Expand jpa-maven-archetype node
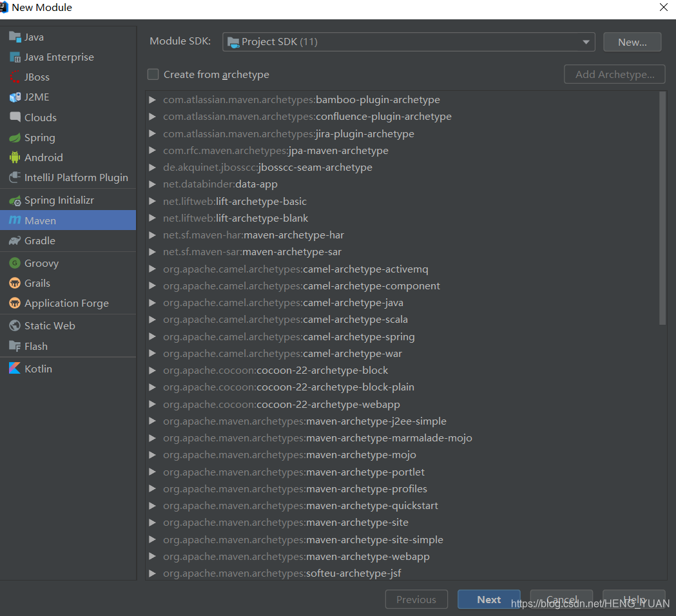676x616 pixels. [152, 150]
